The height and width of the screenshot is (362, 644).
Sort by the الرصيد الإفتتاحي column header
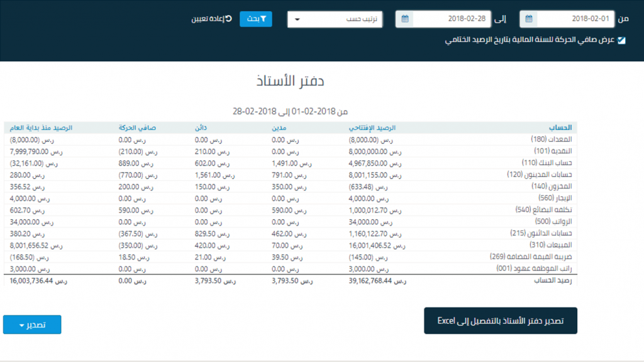tap(373, 128)
